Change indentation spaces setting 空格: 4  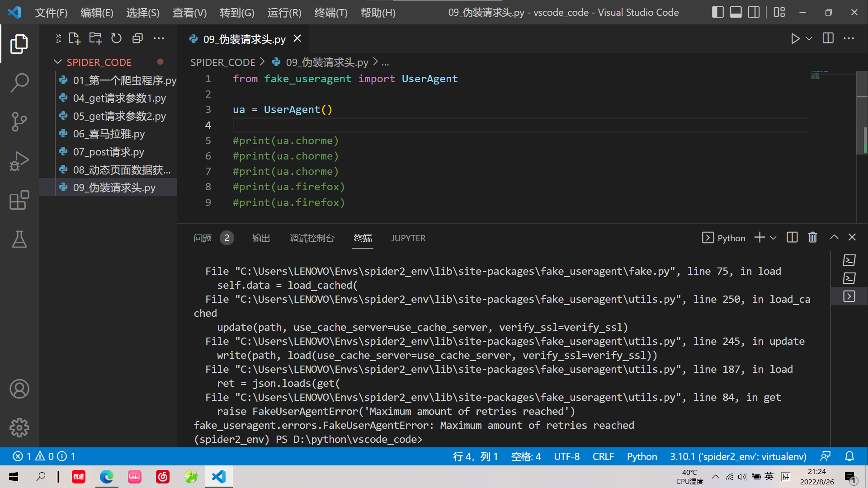[526, 456]
